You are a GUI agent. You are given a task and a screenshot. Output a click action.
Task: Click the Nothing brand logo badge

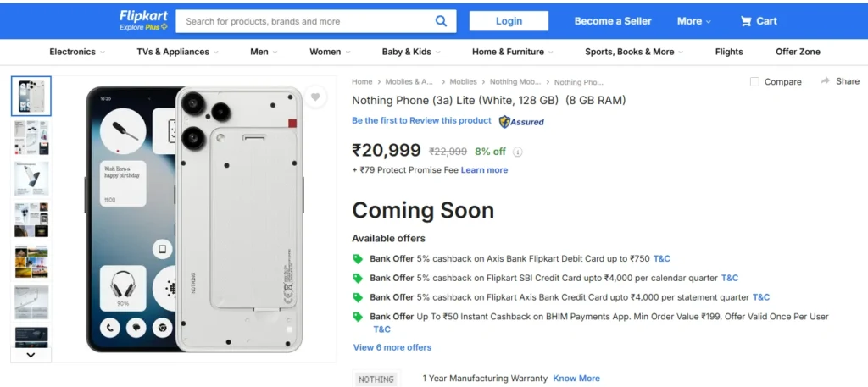coord(376,379)
